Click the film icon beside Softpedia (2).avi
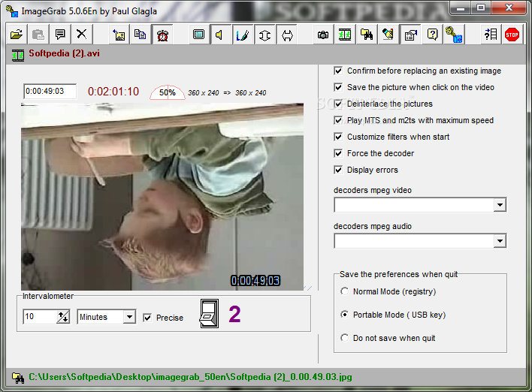Screen dimensions: 532x392 coord(18,56)
